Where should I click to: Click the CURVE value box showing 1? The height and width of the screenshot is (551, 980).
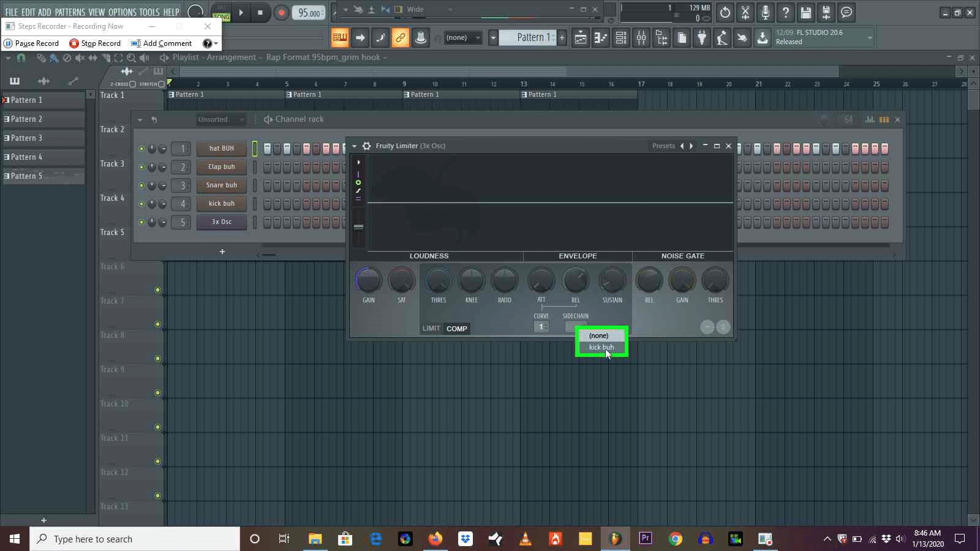[541, 327]
